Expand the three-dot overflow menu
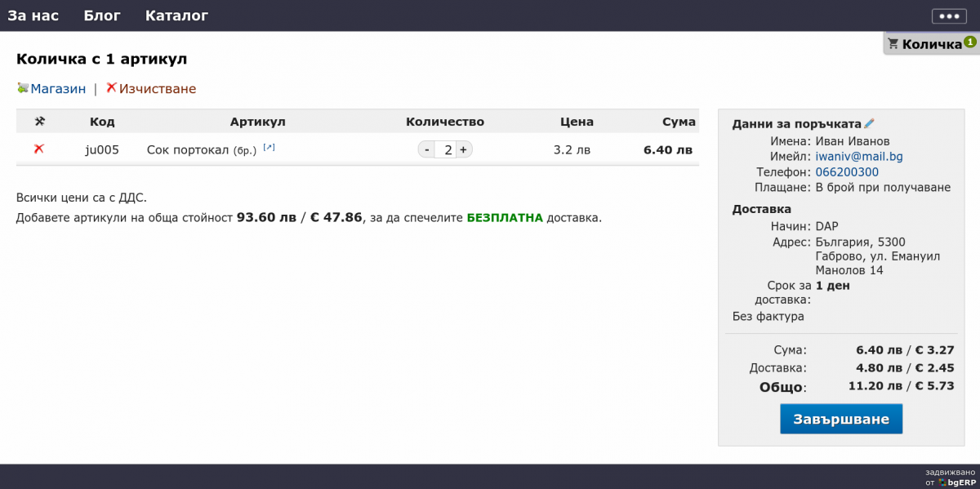 (948, 16)
